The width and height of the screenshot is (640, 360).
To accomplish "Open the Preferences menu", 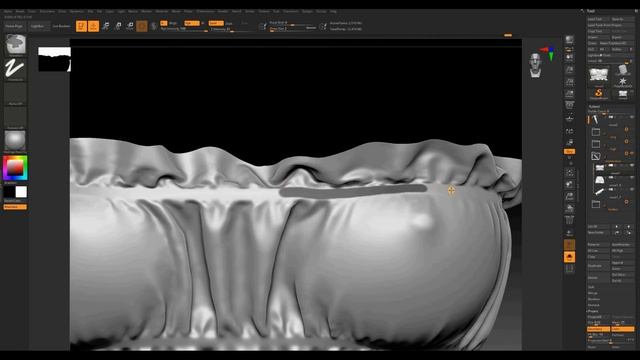I will click(205, 11).
